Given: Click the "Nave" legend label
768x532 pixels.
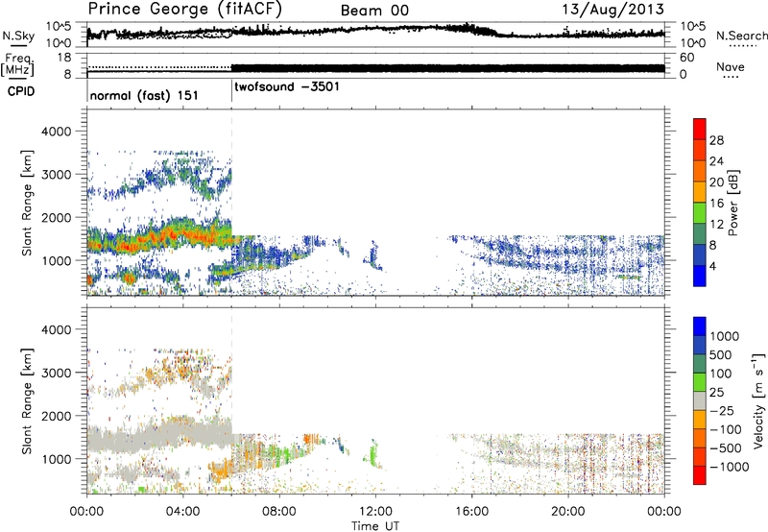Looking at the screenshot, I should pos(731,67).
